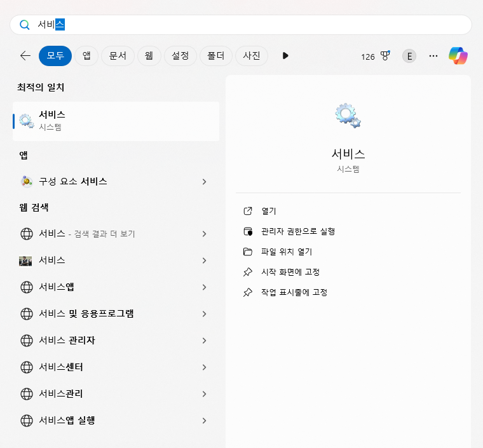Open the E account avatar
Viewport: 483px width, 448px height.
coord(409,56)
